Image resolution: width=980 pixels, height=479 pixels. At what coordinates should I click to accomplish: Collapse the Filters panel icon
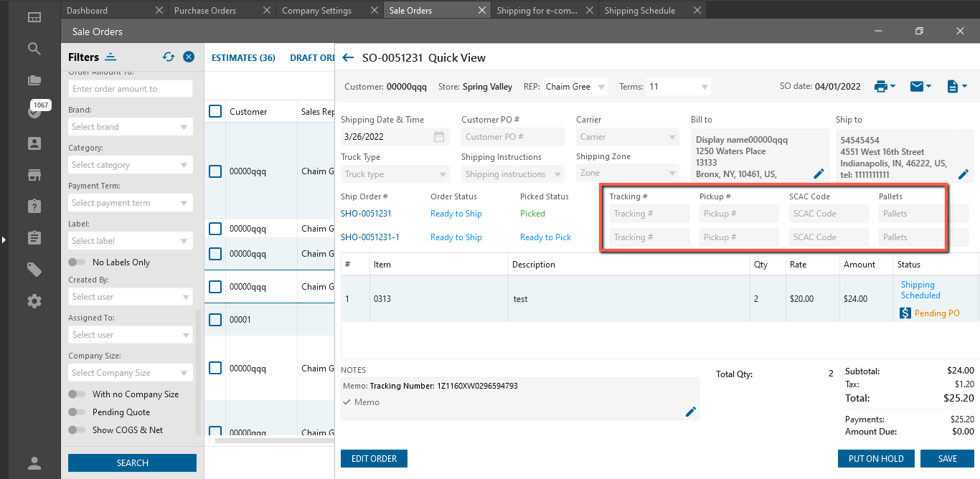coord(110,57)
